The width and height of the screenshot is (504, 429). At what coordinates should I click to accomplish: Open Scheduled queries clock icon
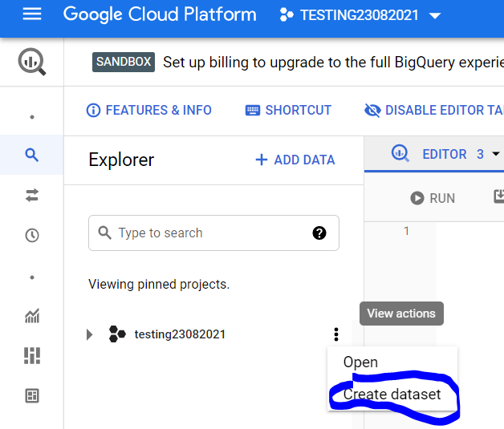[32, 236]
